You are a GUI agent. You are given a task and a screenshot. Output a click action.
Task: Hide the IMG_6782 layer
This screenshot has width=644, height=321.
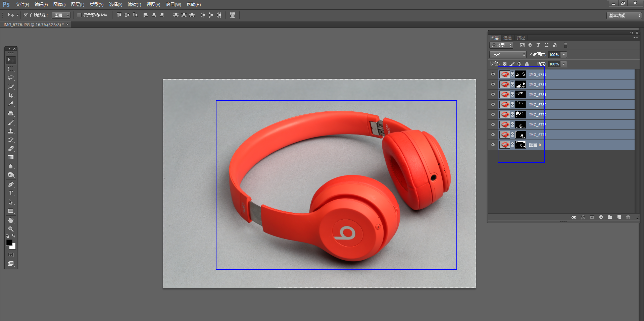[493, 85]
